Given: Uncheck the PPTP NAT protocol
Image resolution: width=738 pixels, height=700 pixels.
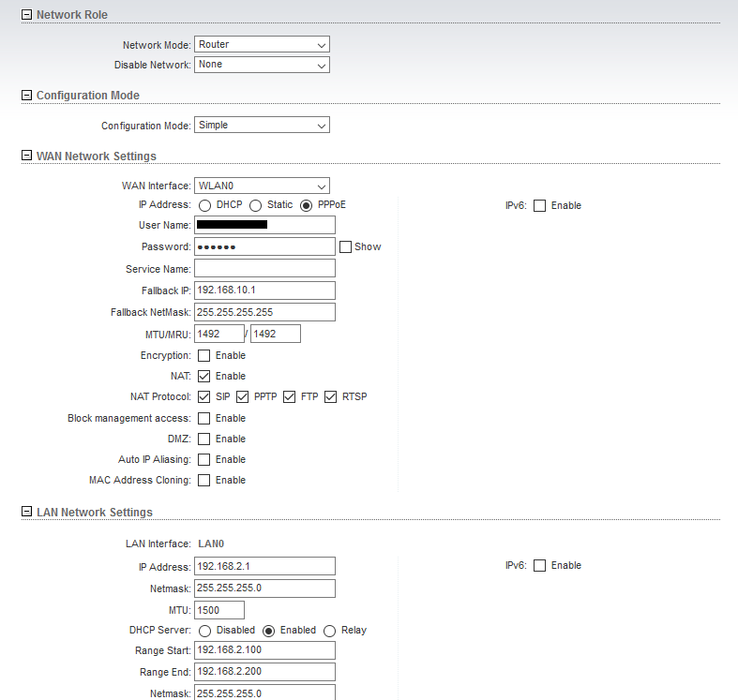Looking at the screenshot, I should pyautogui.click(x=242, y=397).
